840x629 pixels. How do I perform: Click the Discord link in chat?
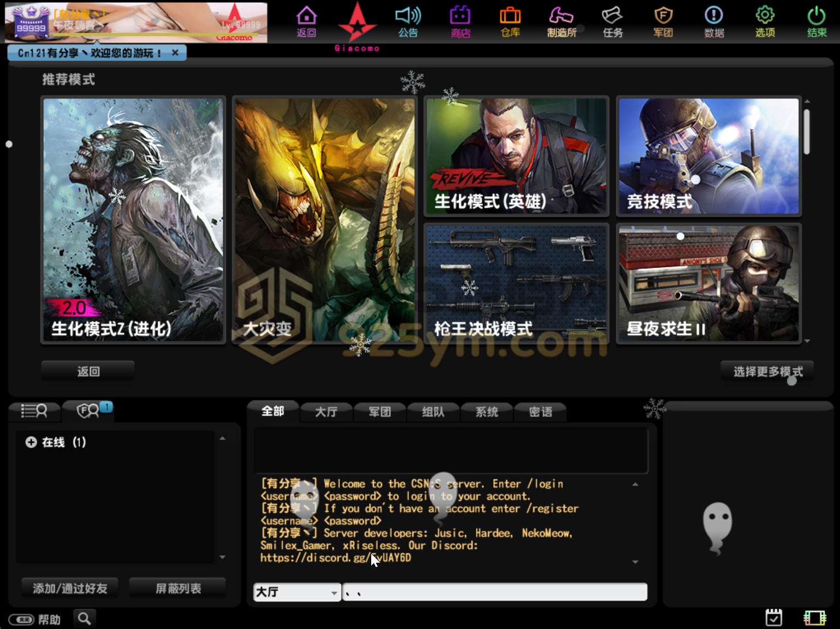[336, 558]
